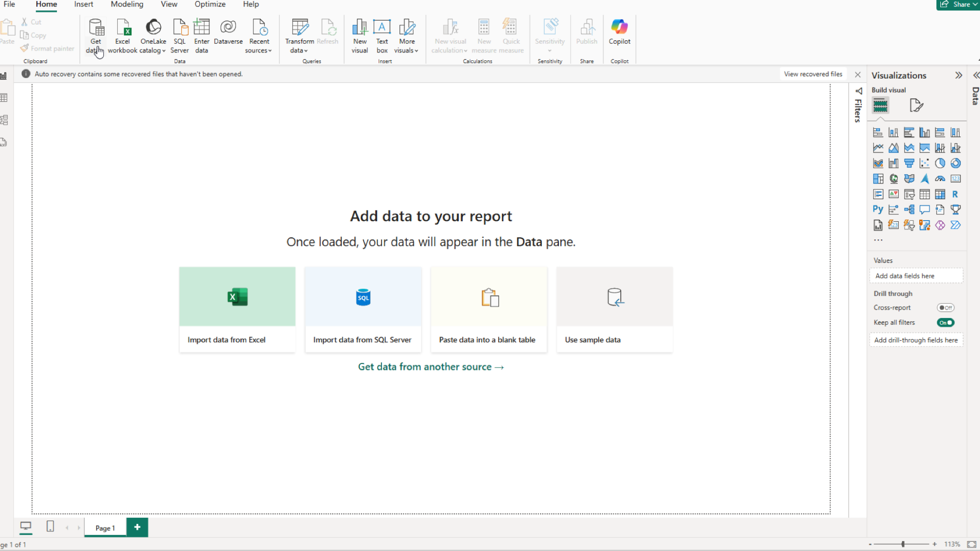Select the Slicer visual

[x=909, y=194]
